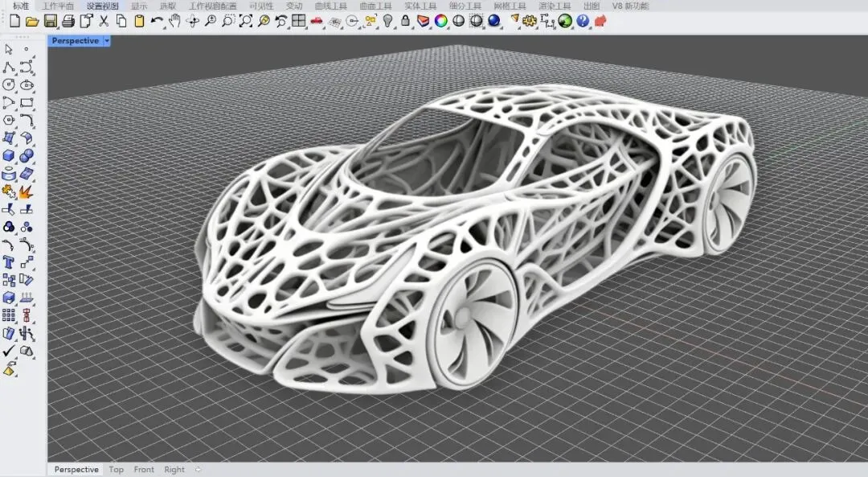
Task: Open the 显示 toolbar tab
Action: click(139, 6)
